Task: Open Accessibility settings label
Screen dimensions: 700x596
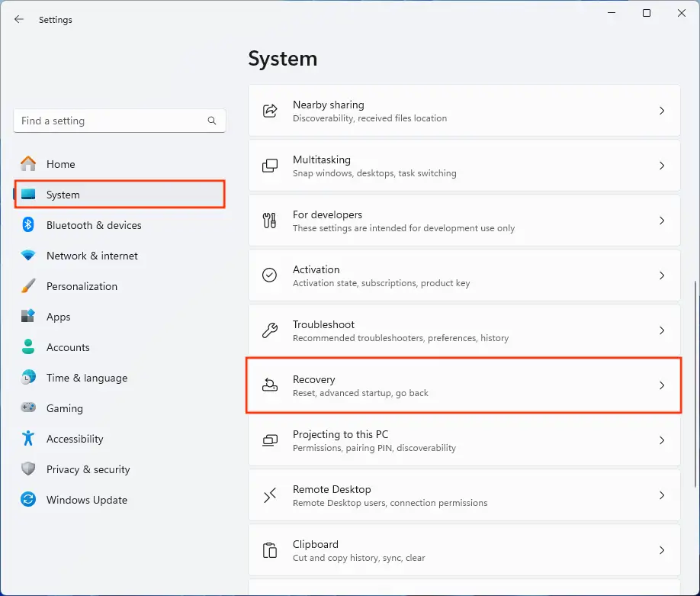Action: pyautogui.click(x=75, y=440)
